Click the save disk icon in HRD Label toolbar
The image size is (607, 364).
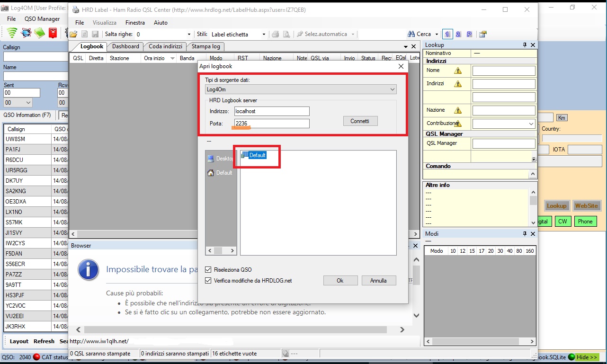95,34
